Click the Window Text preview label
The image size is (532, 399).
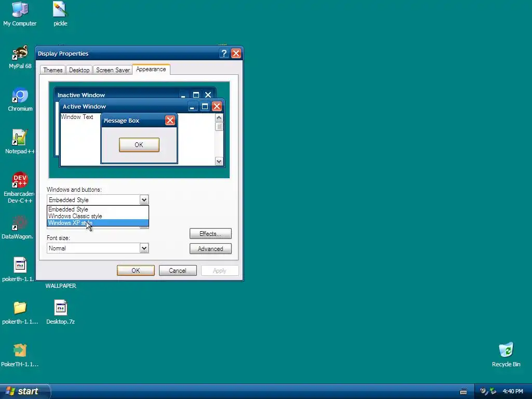click(x=77, y=117)
